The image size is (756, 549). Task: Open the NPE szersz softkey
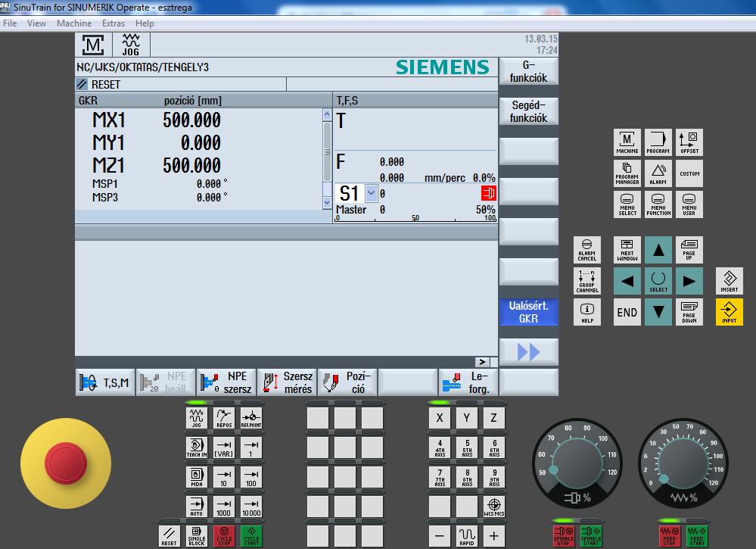point(226,382)
